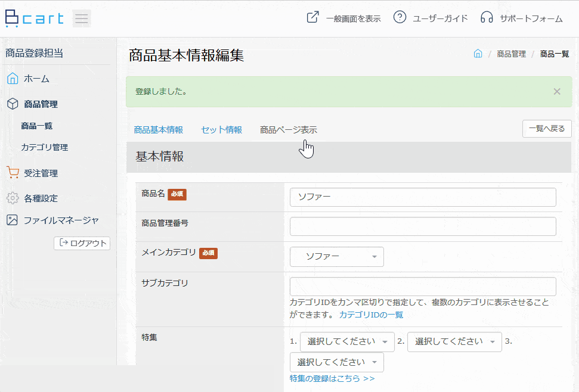Open 商品ページ表示 tab
Image resolution: width=579 pixels, height=392 pixels.
(x=289, y=130)
